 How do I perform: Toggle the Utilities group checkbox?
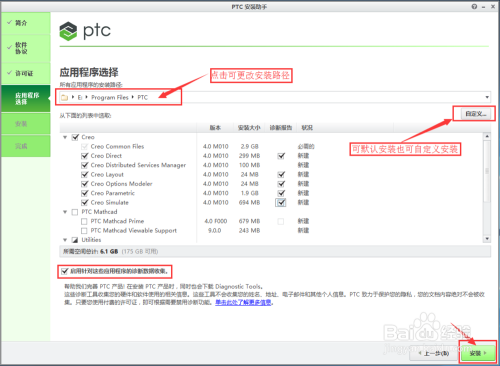point(75,240)
